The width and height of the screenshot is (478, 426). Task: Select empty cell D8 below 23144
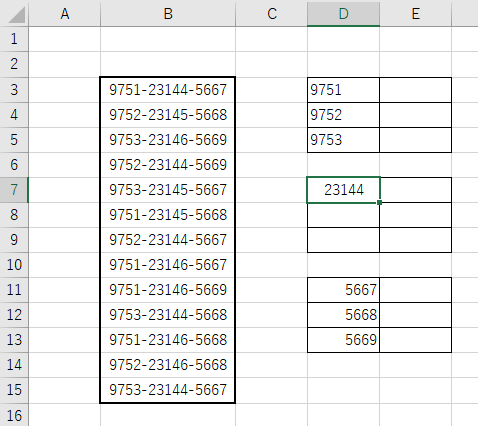point(343,215)
